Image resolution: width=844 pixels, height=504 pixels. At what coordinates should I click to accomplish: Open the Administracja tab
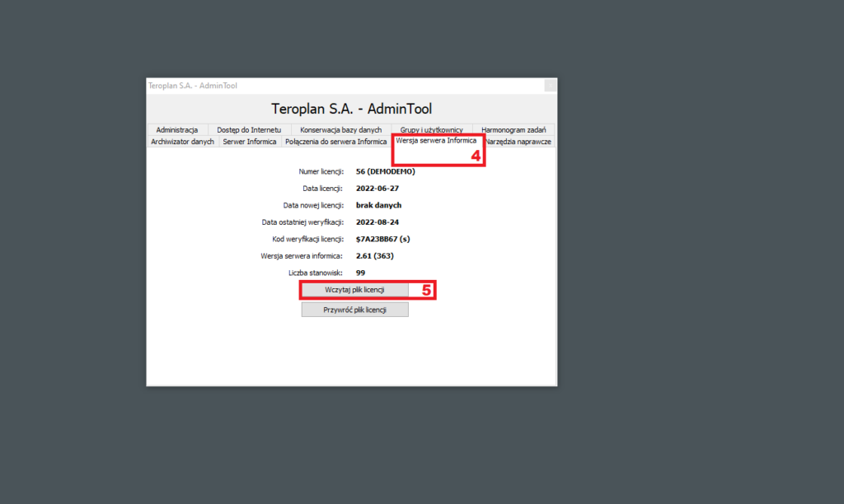(x=177, y=129)
